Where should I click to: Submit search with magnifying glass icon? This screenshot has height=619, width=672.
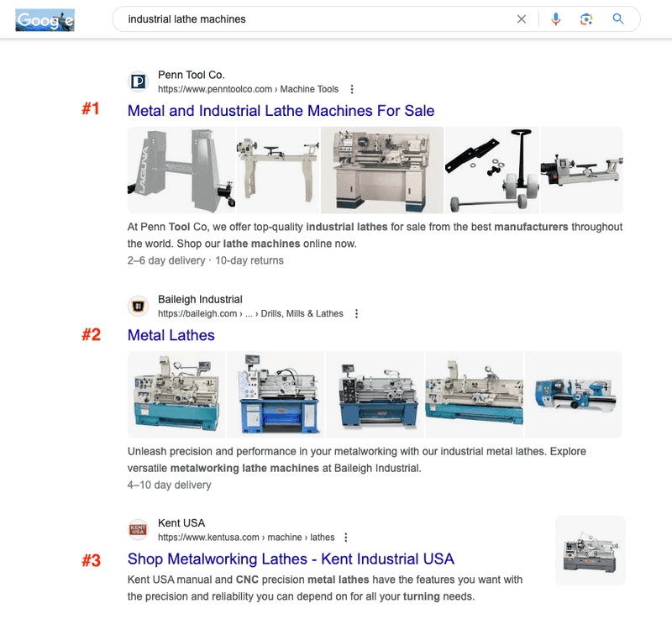(x=617, y=18)
